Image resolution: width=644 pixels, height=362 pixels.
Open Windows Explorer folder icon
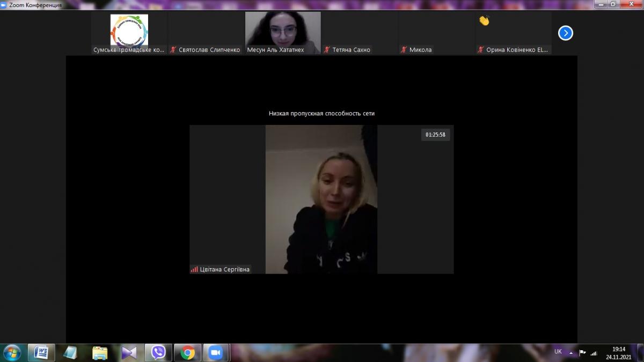click(x=100, y=352)
